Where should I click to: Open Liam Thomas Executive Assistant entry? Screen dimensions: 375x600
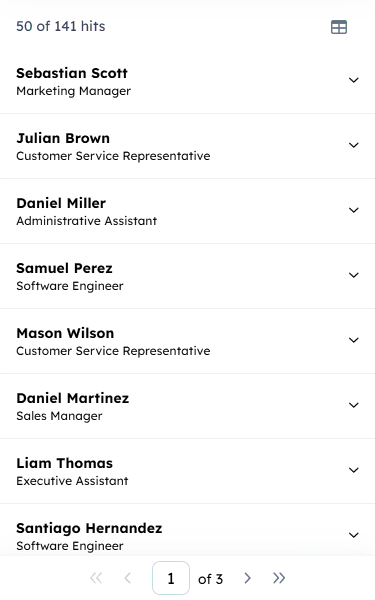[x=188, y=471]
